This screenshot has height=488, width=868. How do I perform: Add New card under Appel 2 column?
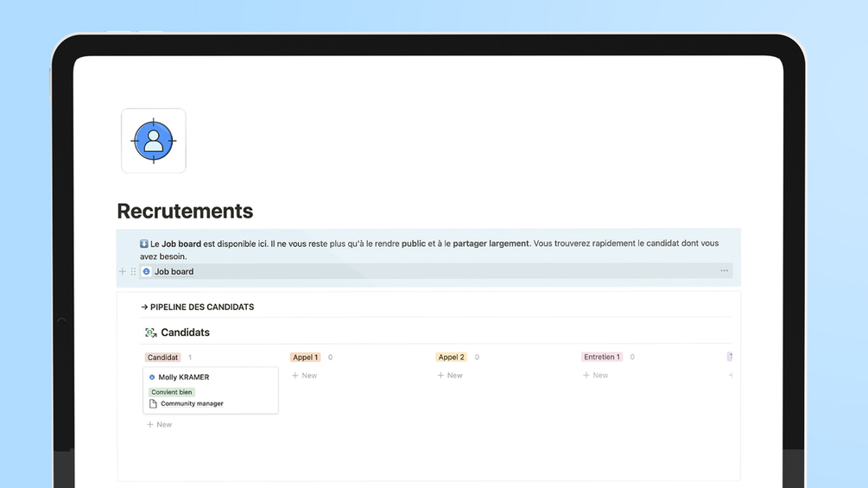[450, 375]
